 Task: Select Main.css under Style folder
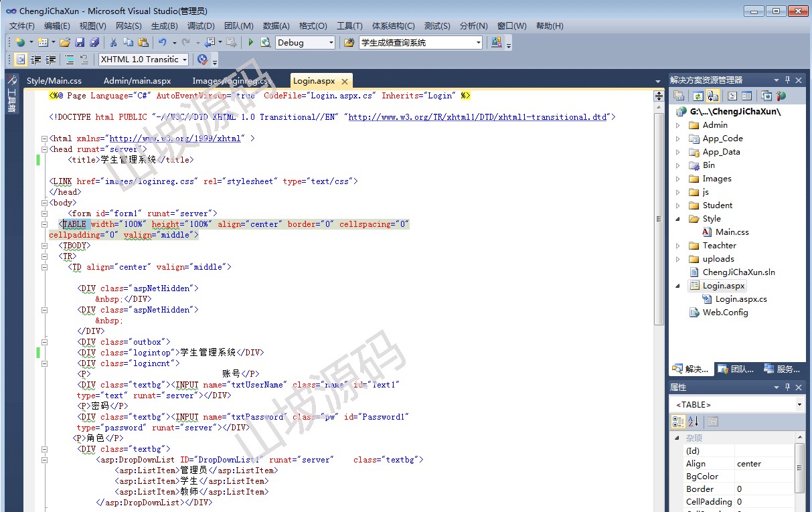(x=732, y=232)
